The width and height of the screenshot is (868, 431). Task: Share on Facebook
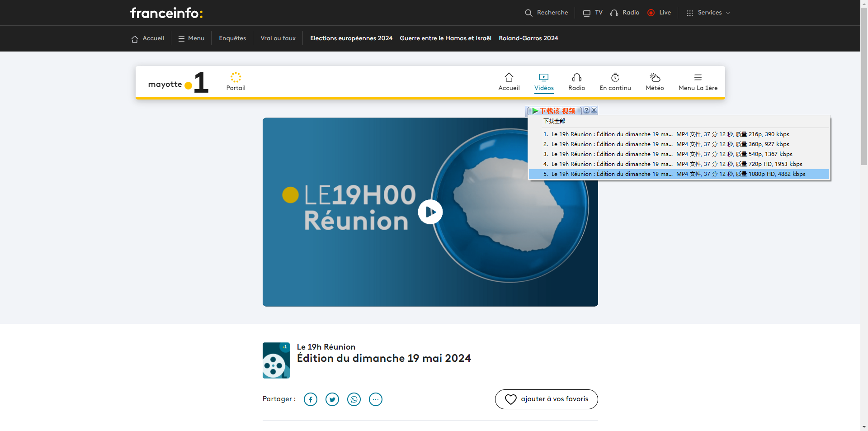pos(311,399)
